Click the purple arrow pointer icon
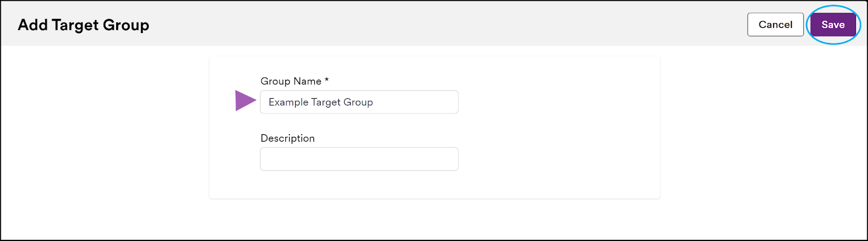Screen dimensions: 868x241 [245, 100]
